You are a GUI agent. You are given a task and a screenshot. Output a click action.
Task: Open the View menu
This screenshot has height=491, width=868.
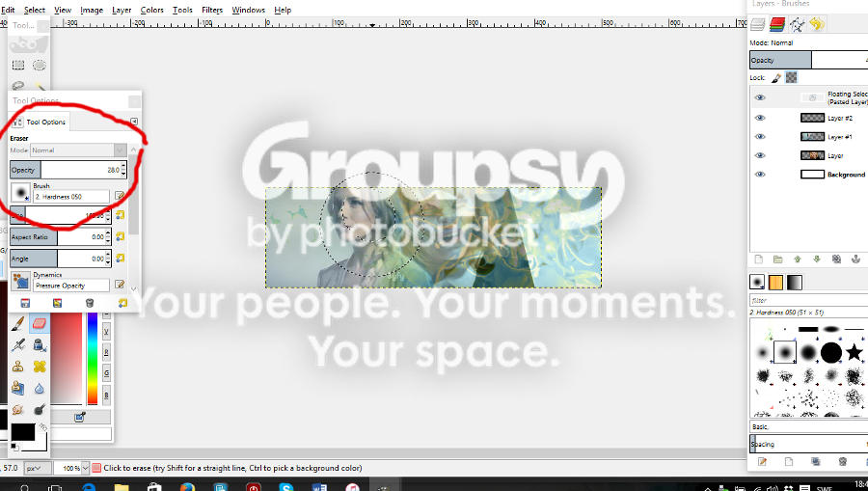[x=63, y=10]
